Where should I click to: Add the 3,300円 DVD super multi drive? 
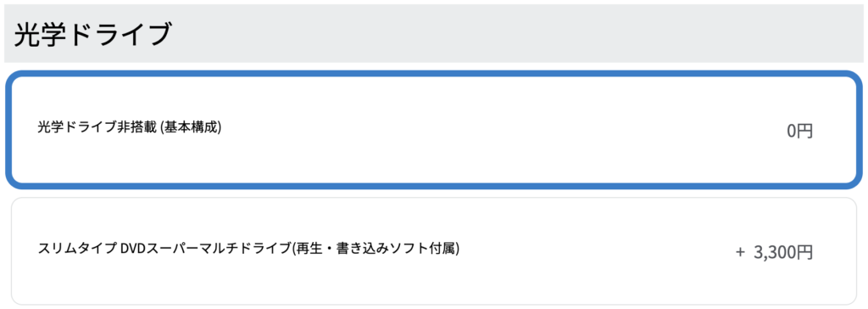[x=434, y=250]
